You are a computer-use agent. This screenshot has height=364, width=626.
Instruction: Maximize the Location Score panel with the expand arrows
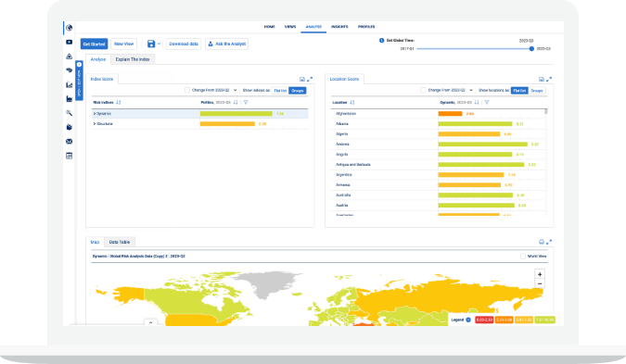point(549,80)
